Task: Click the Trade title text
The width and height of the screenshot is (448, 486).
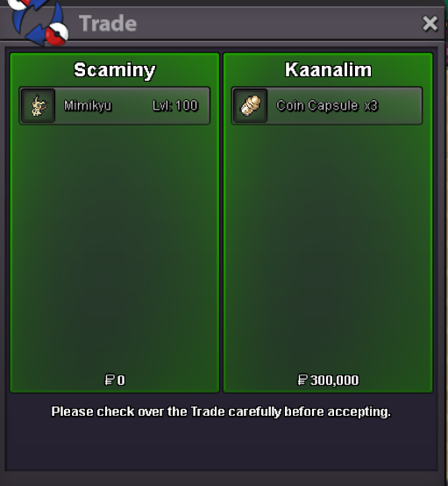Action: (108, 24)
